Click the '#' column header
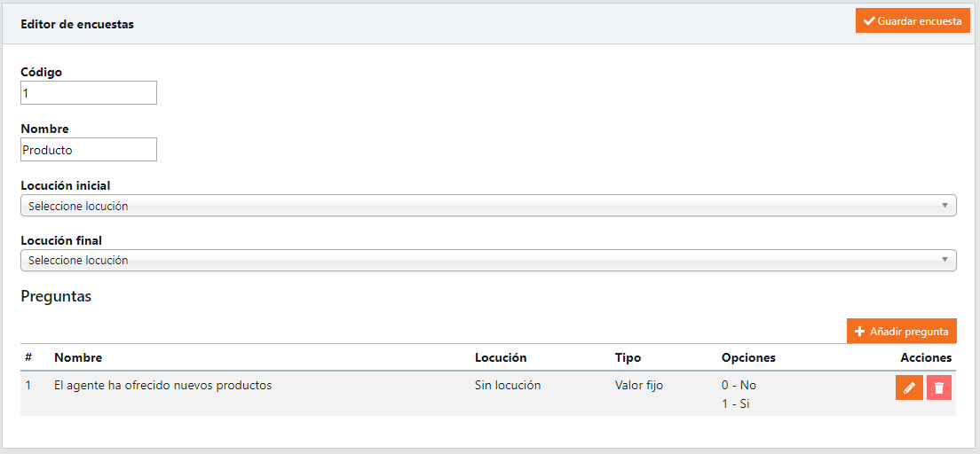This screenshot has height=454, width=980. coord(28,357)
